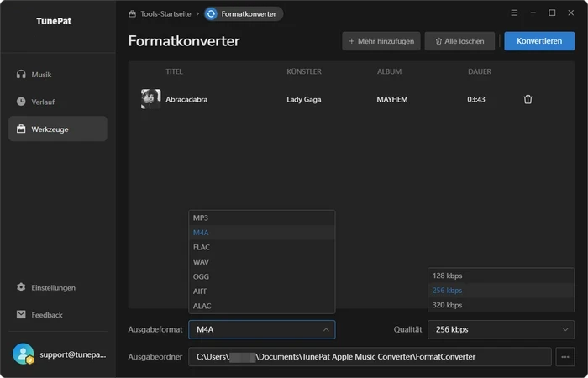Click the Tools-Startseite toolbox icon
The width and height of the screenshot is (588, 378).
click(x=132, y=14)
